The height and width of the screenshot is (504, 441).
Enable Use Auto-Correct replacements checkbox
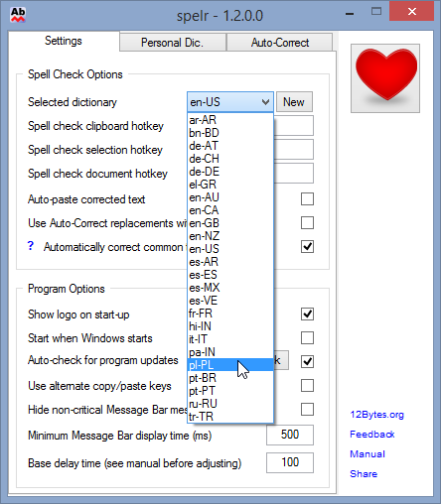[307, 223]
